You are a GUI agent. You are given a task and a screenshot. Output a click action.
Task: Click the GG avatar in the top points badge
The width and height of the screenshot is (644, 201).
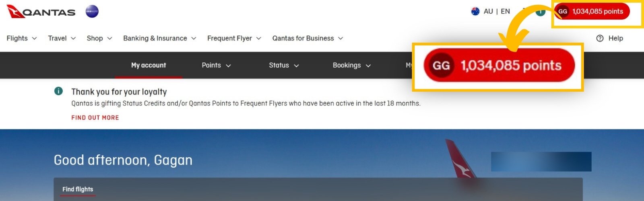click(x=563, y=12)
